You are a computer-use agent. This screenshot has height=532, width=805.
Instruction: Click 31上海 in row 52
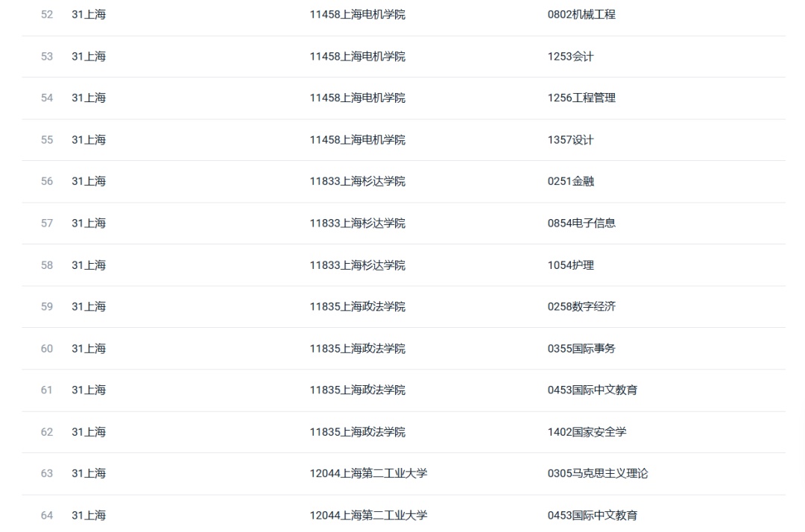click(x=89, y=14)
